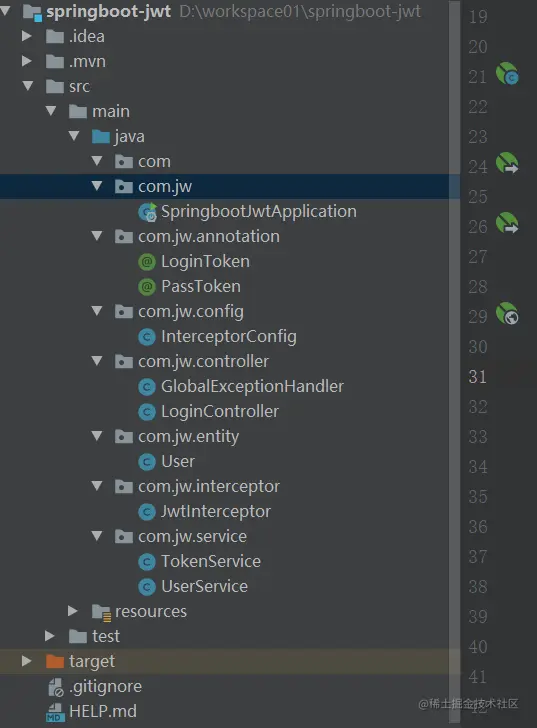Screen dimensions: 537x728
Task: Click the Spring bean gutter icon on line 21
Action: [x=507, y=74]
